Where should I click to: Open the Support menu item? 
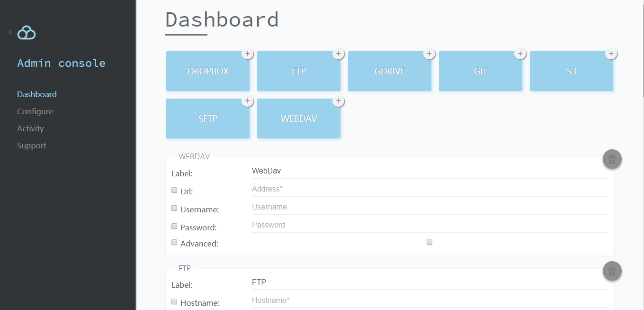[x=32, y=146]
